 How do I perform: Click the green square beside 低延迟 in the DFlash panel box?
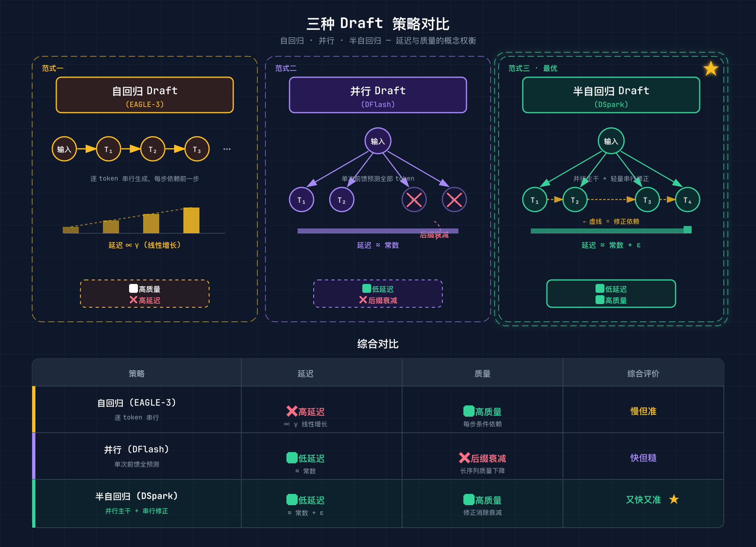click(x=367, y=288)
